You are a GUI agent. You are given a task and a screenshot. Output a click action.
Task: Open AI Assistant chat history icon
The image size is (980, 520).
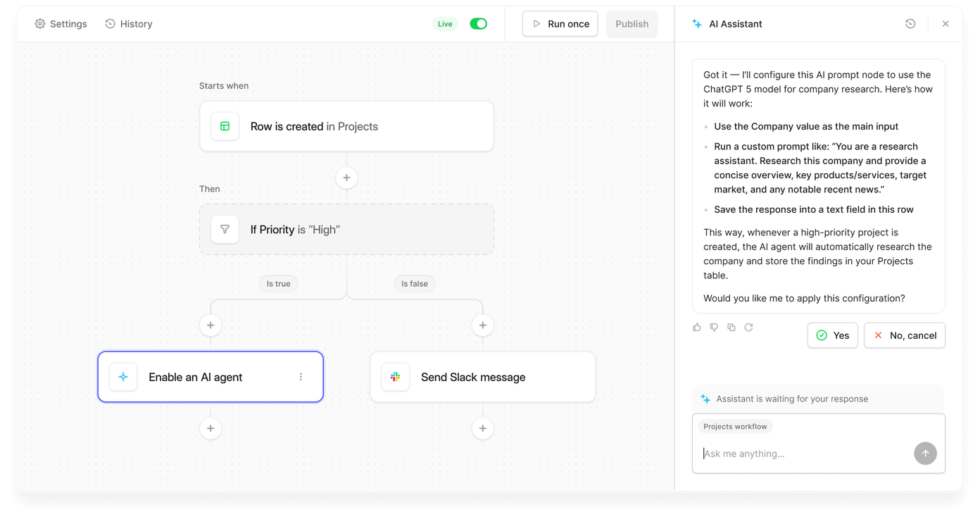(910, 24)
